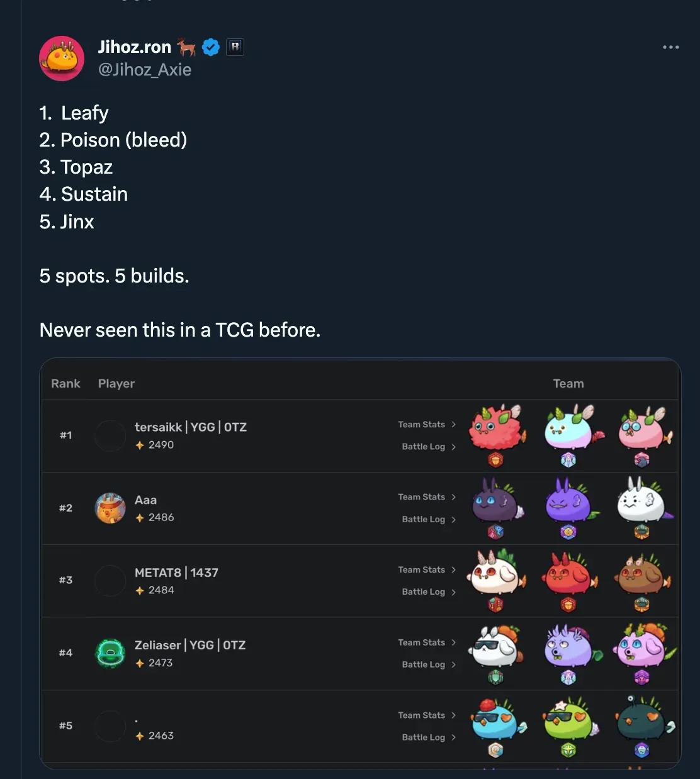Open Jihoz.ron profile avatar

click(x=62, y=59)
